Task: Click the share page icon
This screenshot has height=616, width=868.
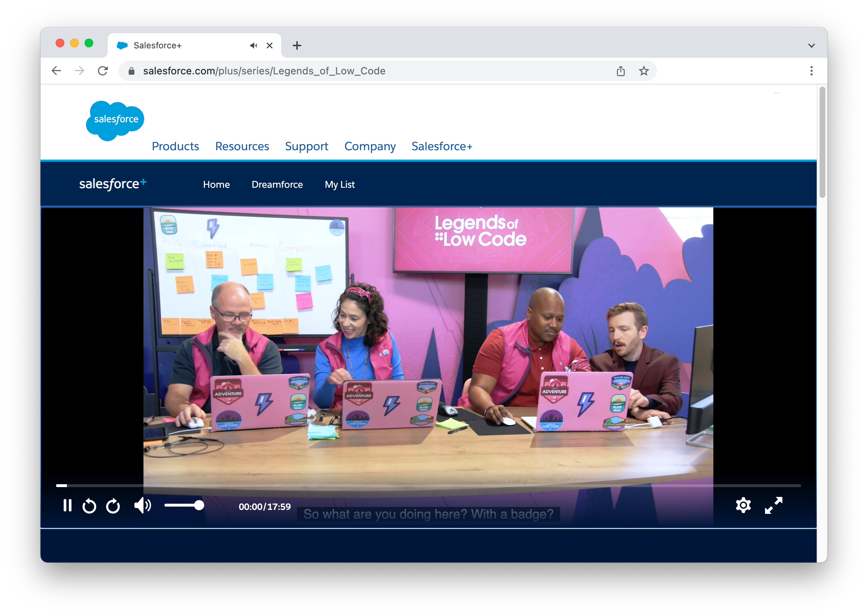Action: (620, 71)
